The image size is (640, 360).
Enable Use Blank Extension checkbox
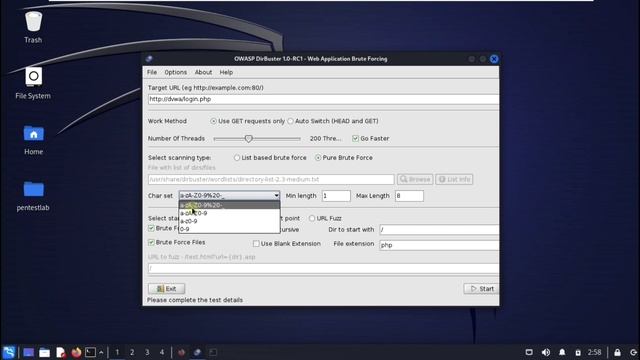(x=256, y=244)
